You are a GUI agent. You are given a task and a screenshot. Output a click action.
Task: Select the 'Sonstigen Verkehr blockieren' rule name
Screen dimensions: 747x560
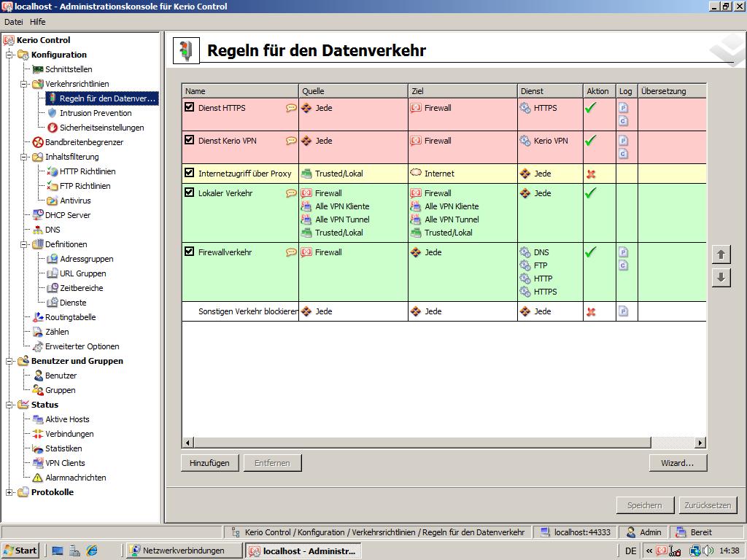[248, 311]
